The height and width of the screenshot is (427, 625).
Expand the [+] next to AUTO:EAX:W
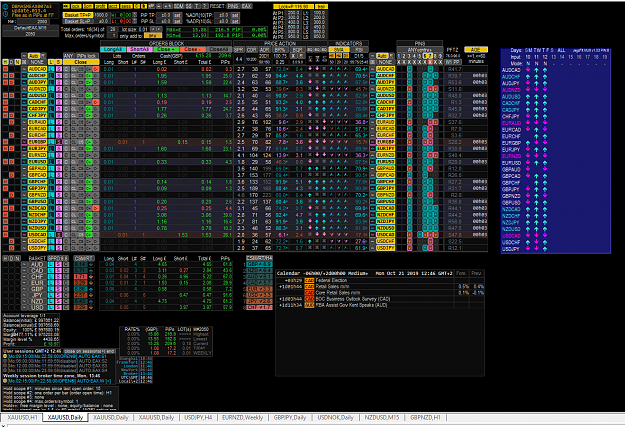tap(108, 381)
